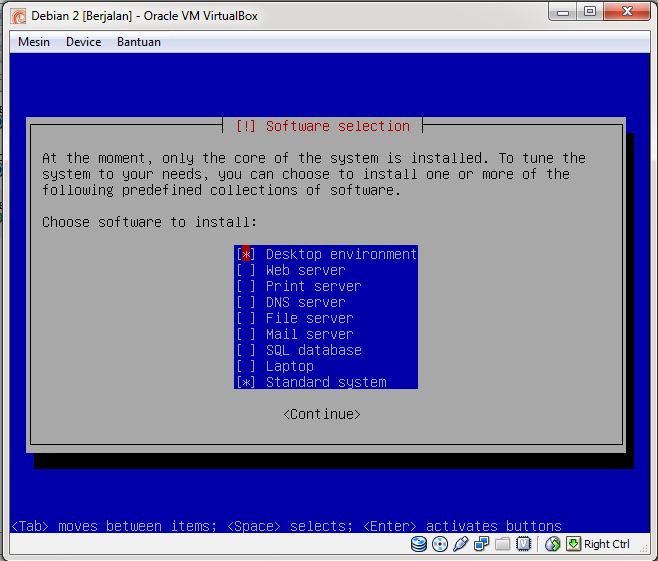Click the network adapters status icon

[481, 544]
